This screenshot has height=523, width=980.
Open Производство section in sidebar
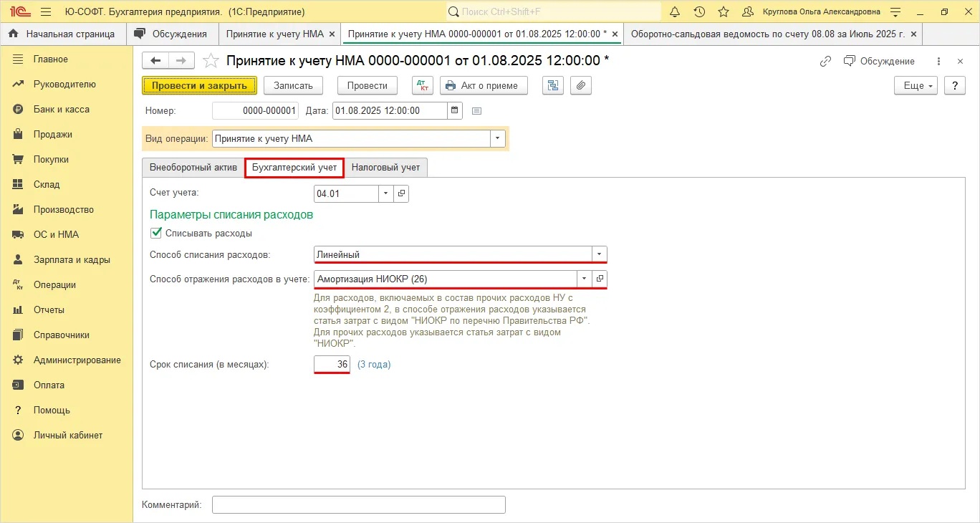(64, 209)
